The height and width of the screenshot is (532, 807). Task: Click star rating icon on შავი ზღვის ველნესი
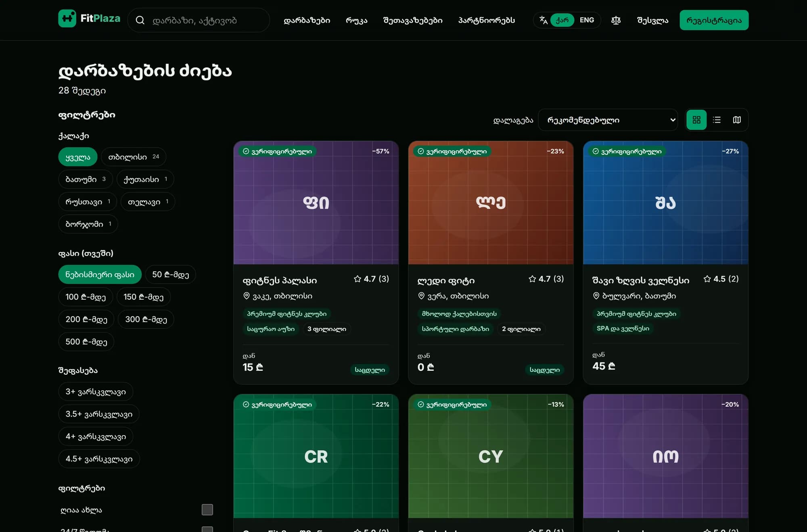(707, 279)
